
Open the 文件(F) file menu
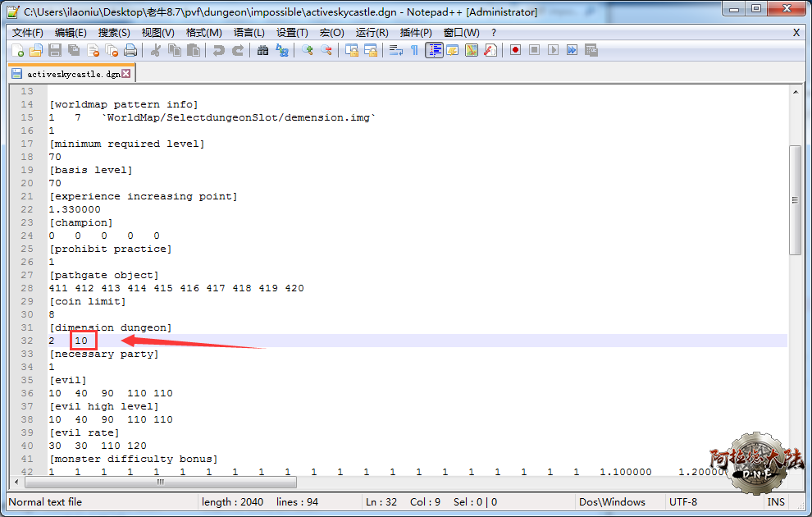pyautogui.click(x=28, y=33)
